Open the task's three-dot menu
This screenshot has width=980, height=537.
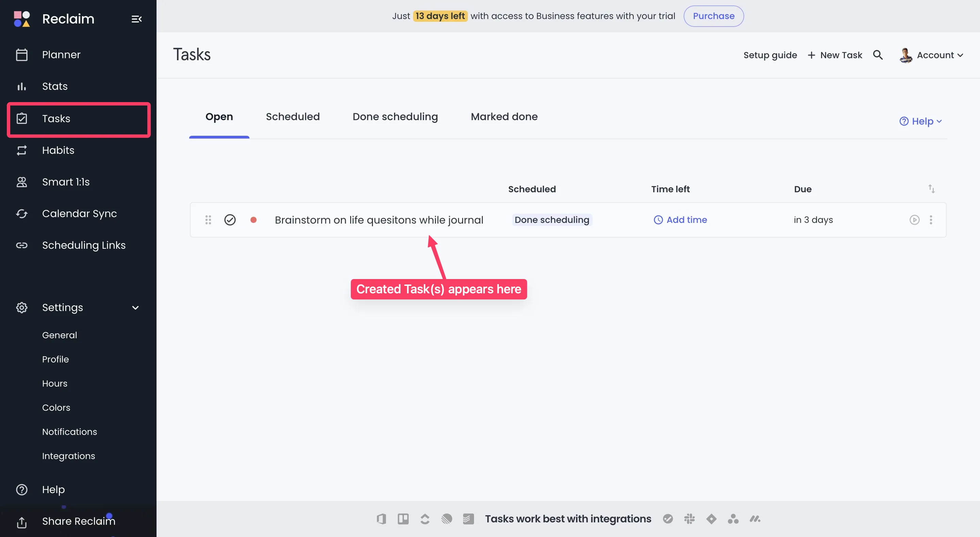pyautogui.click(x=931, y=220)
